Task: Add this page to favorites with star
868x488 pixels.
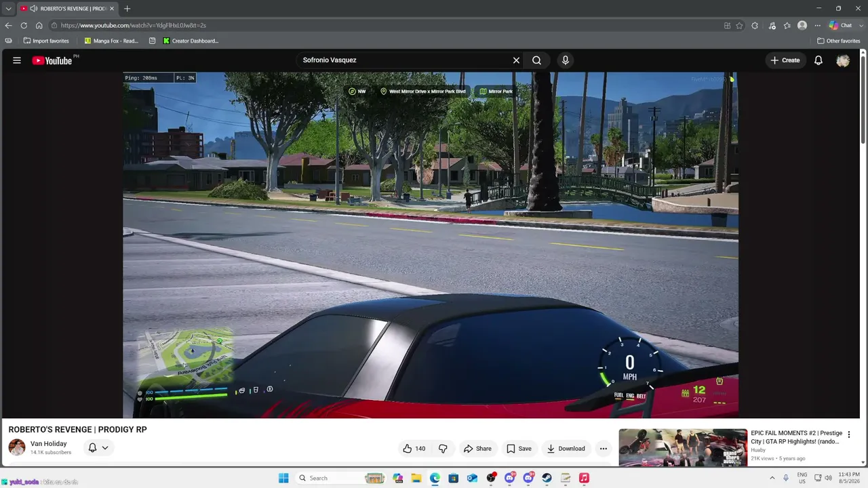Action: [739, 26]
